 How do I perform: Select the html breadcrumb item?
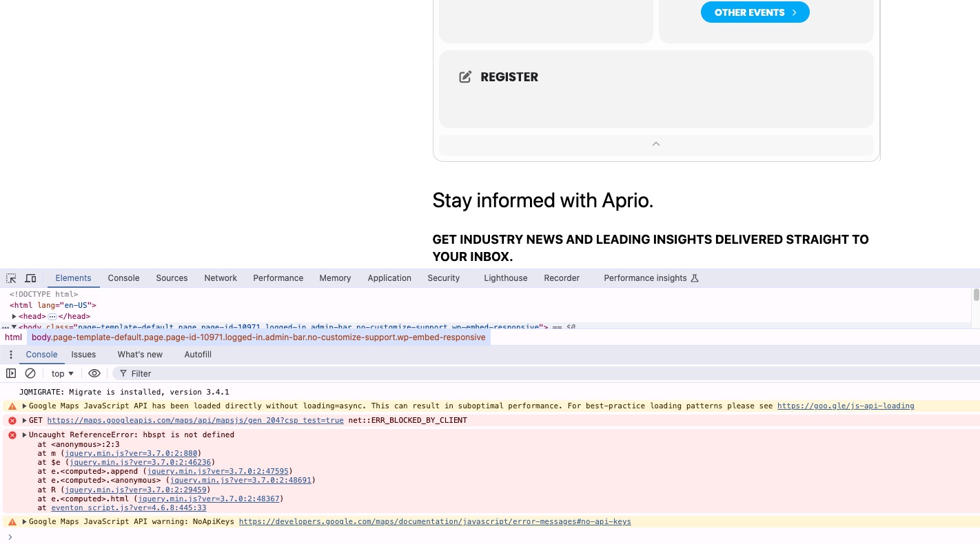(x=13, y=337)
